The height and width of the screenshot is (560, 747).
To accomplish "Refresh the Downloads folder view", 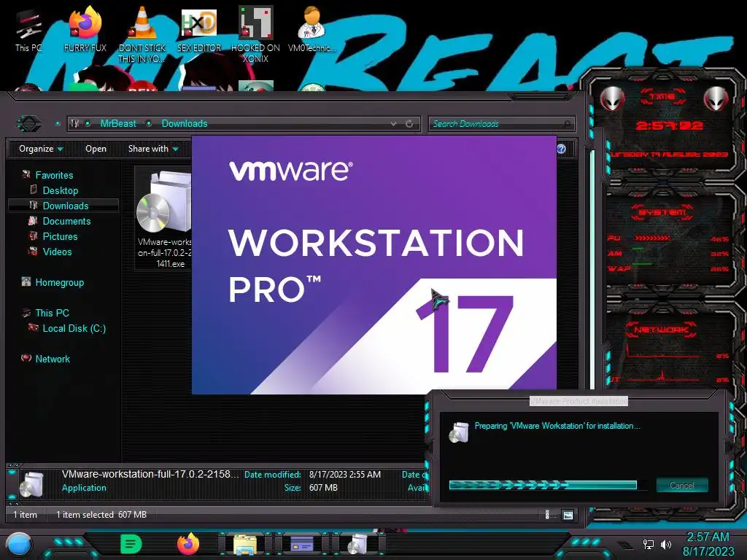I will (409, 124).
